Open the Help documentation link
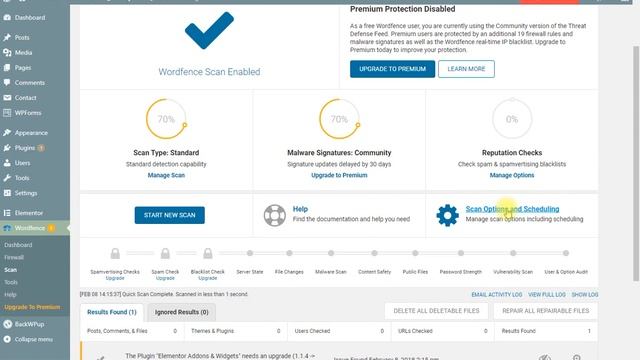 [300, 209]
